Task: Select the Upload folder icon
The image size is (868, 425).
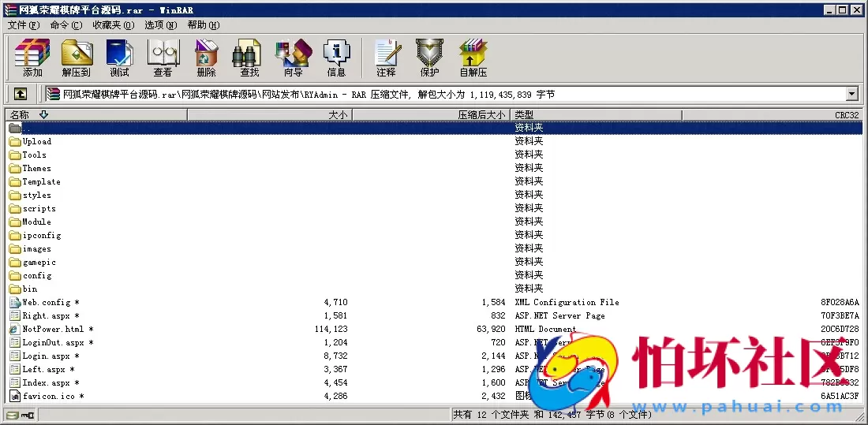Action: coord(15,142)
